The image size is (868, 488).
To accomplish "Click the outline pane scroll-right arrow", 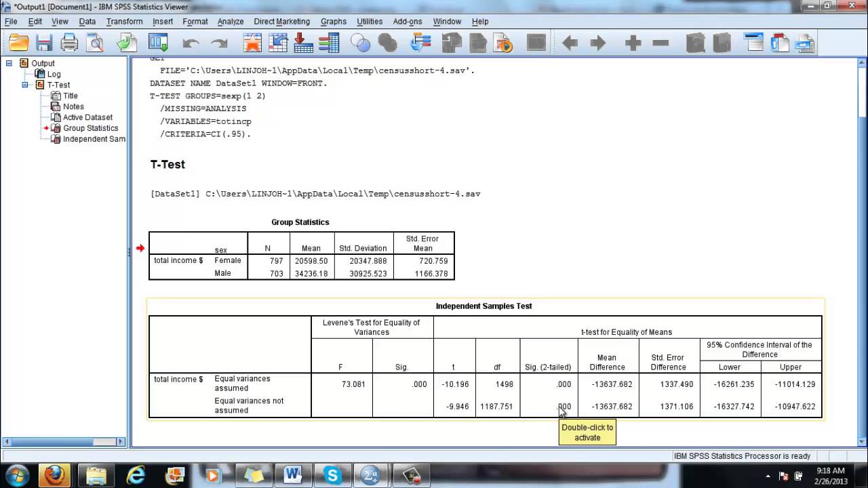I will 121,441.
